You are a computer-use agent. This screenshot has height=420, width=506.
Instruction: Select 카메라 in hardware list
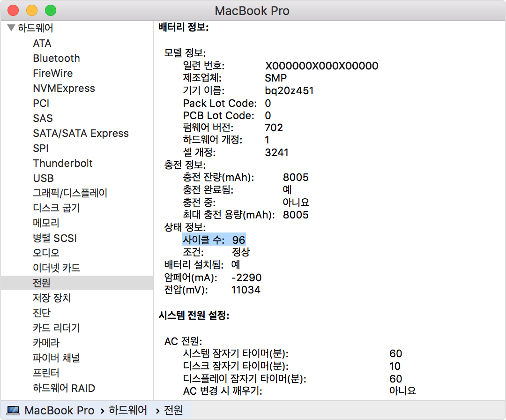[x=46, y=343]
